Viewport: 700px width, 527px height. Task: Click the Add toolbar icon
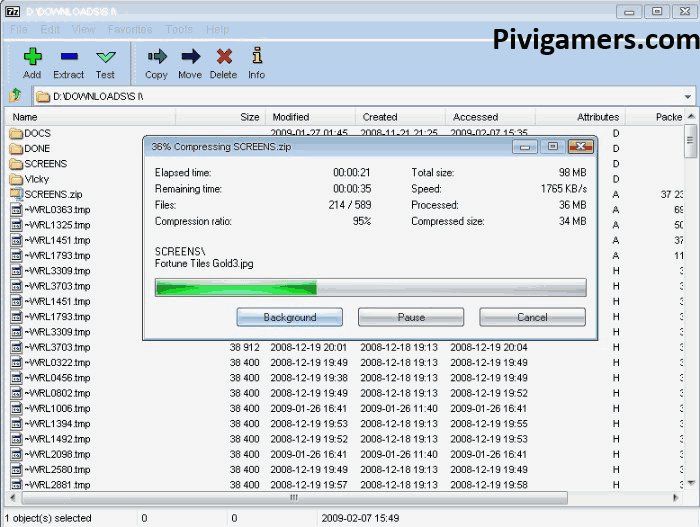tap(32, 62)
